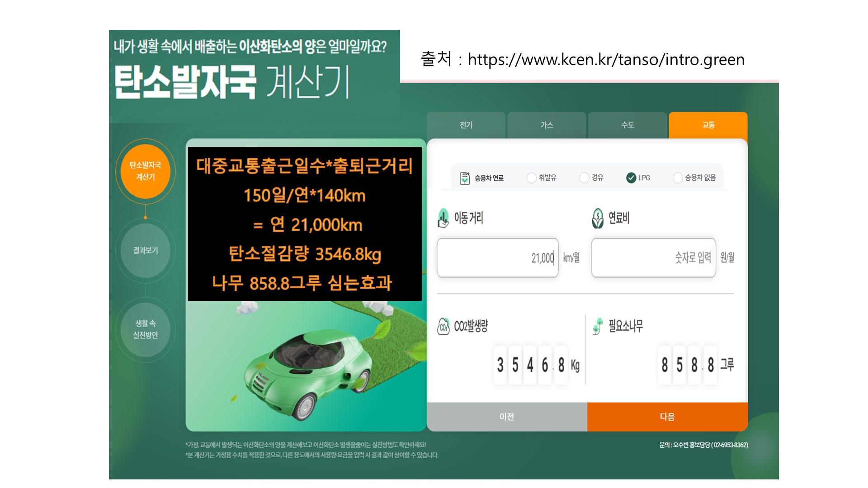The image size is (868, 488).
Task: Select the LPG fuel radio option
Action: coord(631,178)
